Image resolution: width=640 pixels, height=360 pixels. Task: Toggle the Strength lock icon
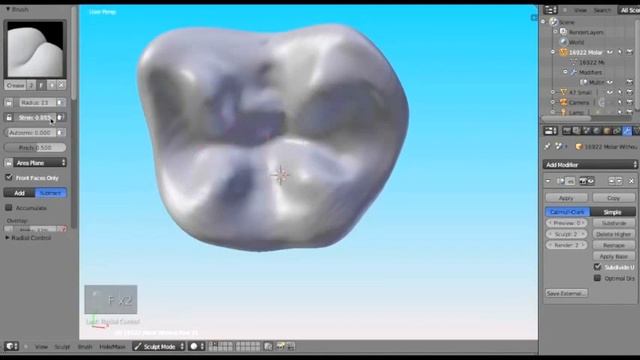[x=9, y=118]
